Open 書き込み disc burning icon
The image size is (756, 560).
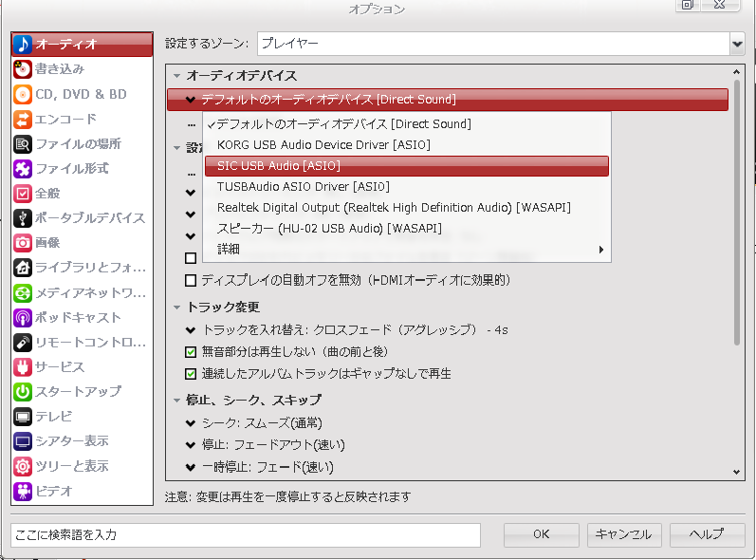(x=23, y=69)
